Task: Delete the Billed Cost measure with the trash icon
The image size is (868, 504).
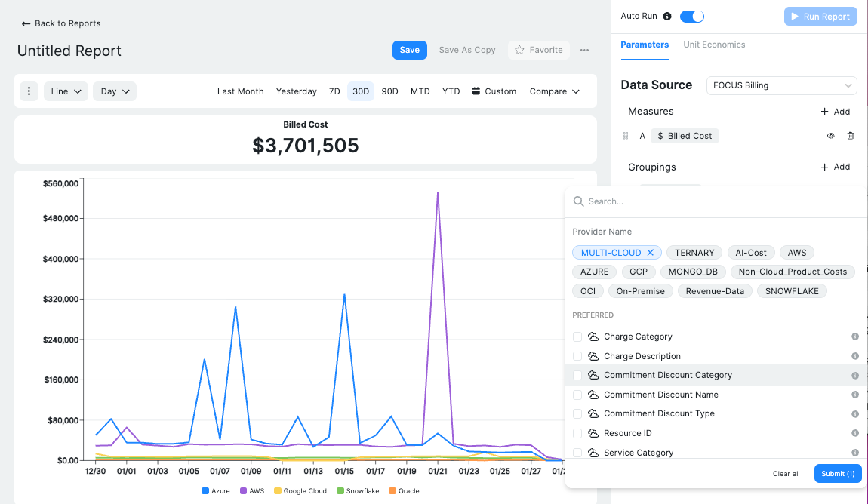Action: click(851, 136)
